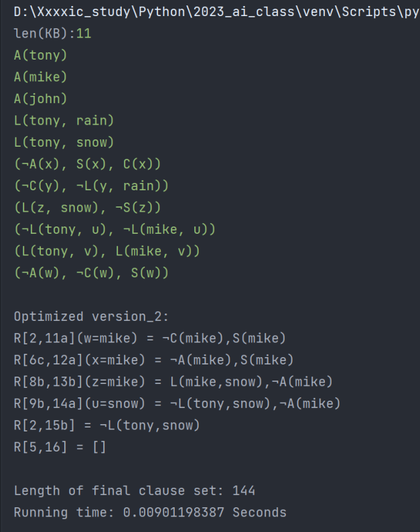Screen dimensions: 420x532
Task: Click the len(KB):11 output line
Action: (52, 34)
